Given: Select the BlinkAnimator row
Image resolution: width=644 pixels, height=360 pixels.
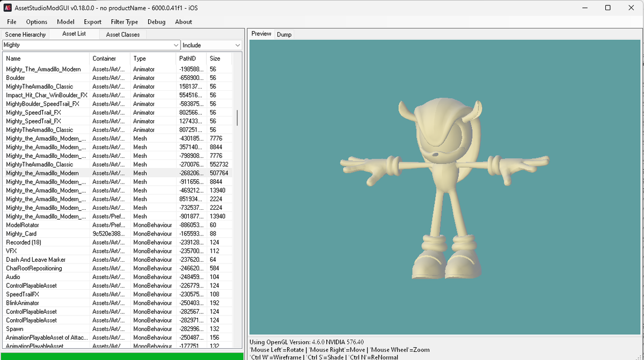Looking at the screenshot, I should point(118,303).
